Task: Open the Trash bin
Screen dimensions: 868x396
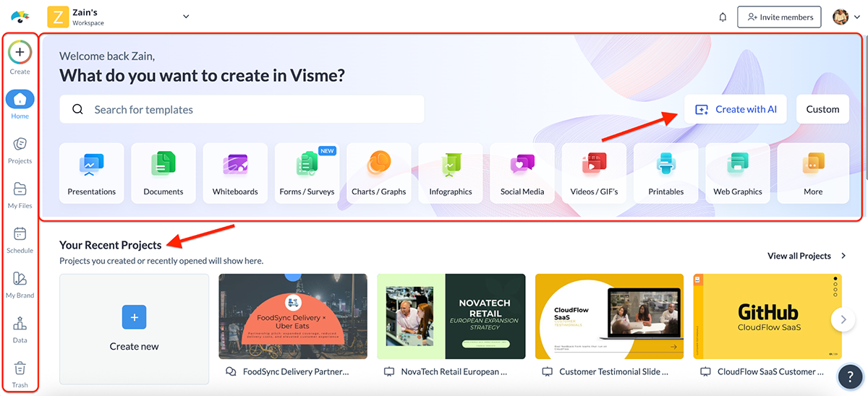Action: pyautogui.click(x=20, y=369)
